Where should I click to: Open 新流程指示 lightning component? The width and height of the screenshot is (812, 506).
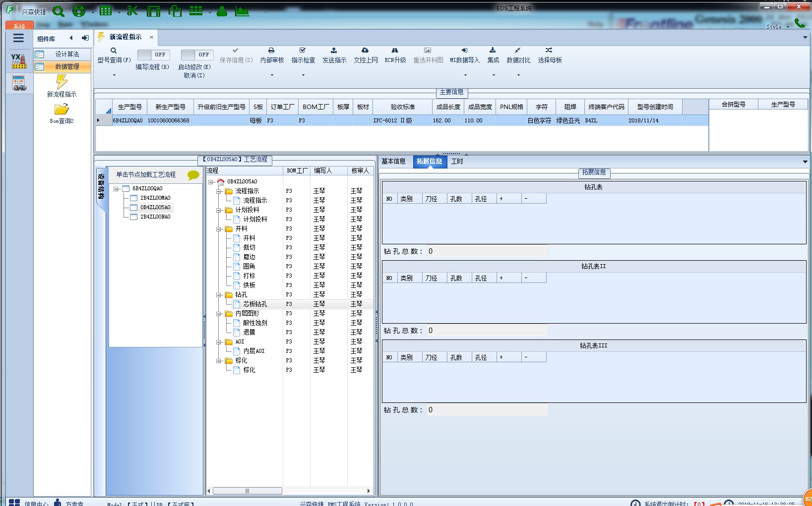click(62, 86)
